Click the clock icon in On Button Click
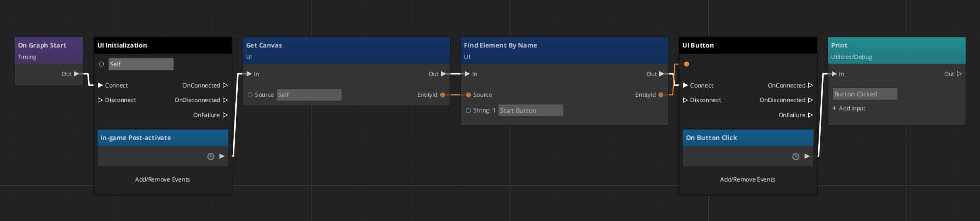The height and width of the screenshot is (221, 980). 796,157
